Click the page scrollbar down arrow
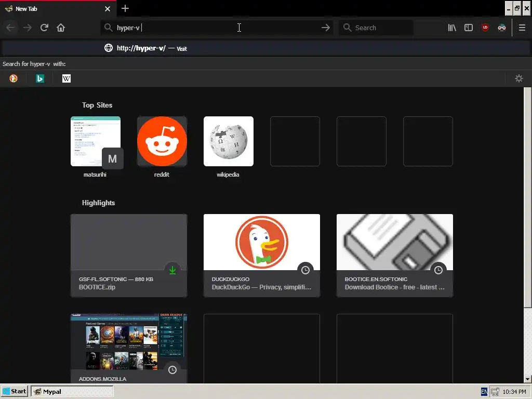This screenshot has height=399, width=532. 527,379
